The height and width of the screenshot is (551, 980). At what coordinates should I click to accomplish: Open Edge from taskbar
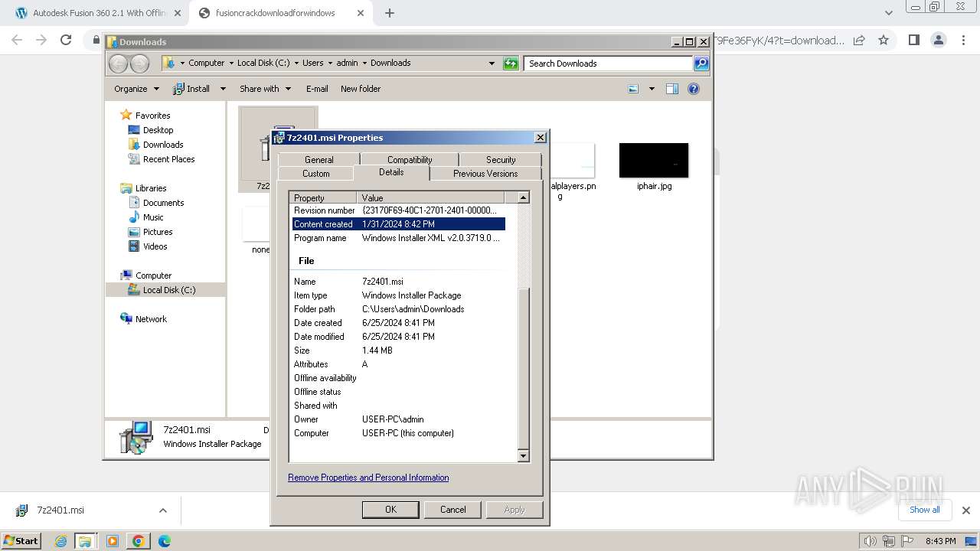click(164, 541)
